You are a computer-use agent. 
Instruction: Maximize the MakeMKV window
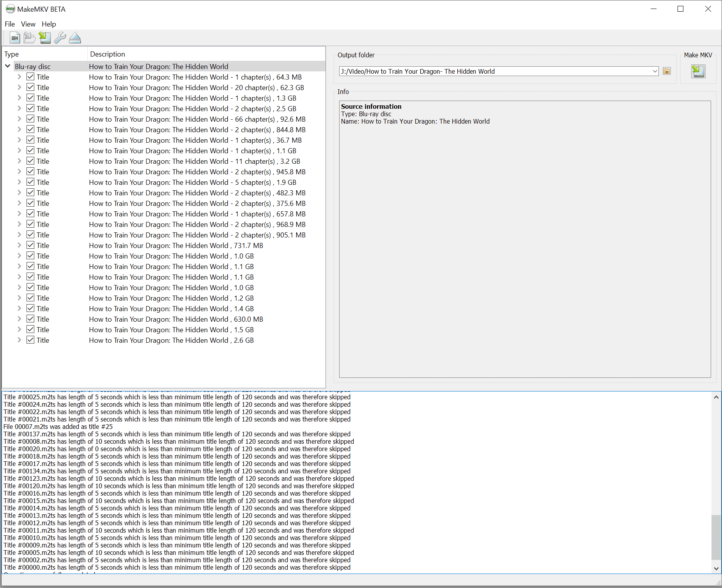(x=681, y=9)
